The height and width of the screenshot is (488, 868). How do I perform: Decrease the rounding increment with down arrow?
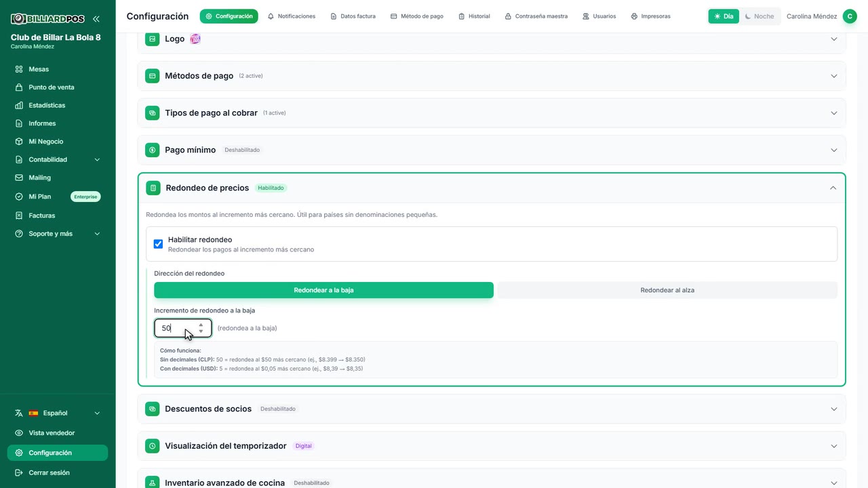pos(201,331)
